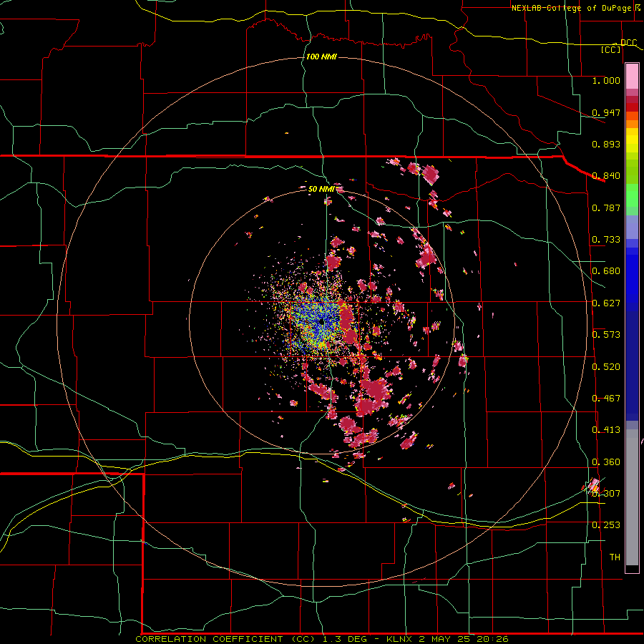Click the KLNX radar site identifier
This screenshot has height=644, width=644.
(x=400, y=639)
